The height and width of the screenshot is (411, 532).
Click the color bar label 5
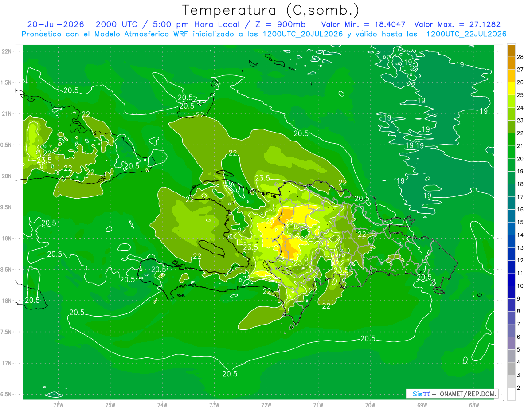coord(518,350)
